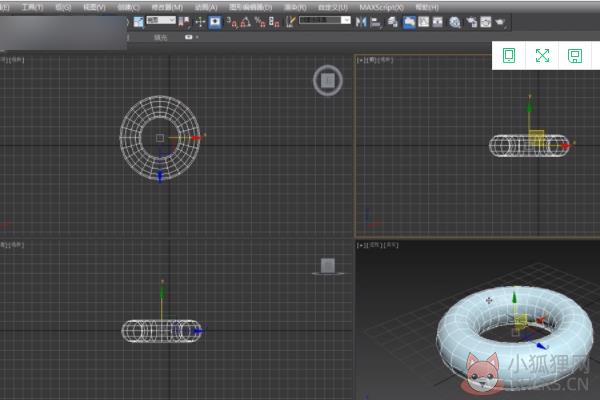
Task: Click the red X-axis arrow in the top-left viewport
Action: (196, 137)
